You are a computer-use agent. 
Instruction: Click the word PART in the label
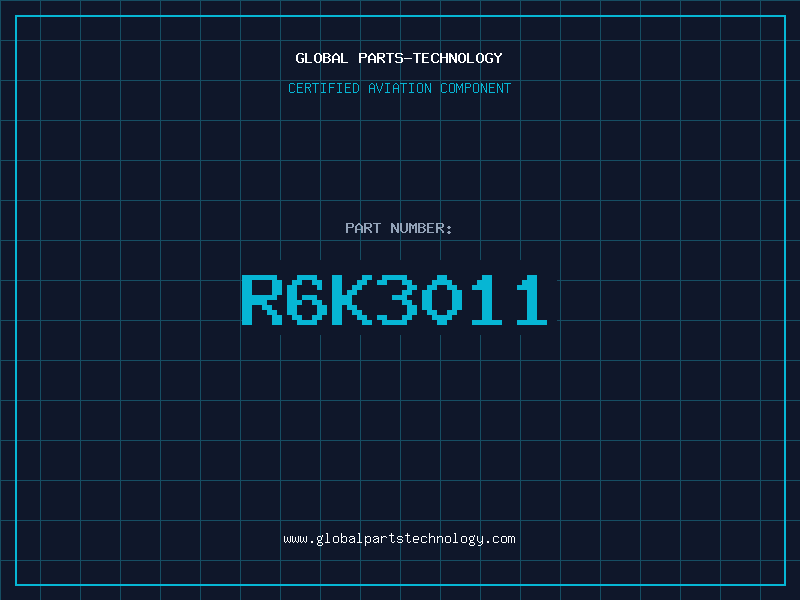pos(362,228)
